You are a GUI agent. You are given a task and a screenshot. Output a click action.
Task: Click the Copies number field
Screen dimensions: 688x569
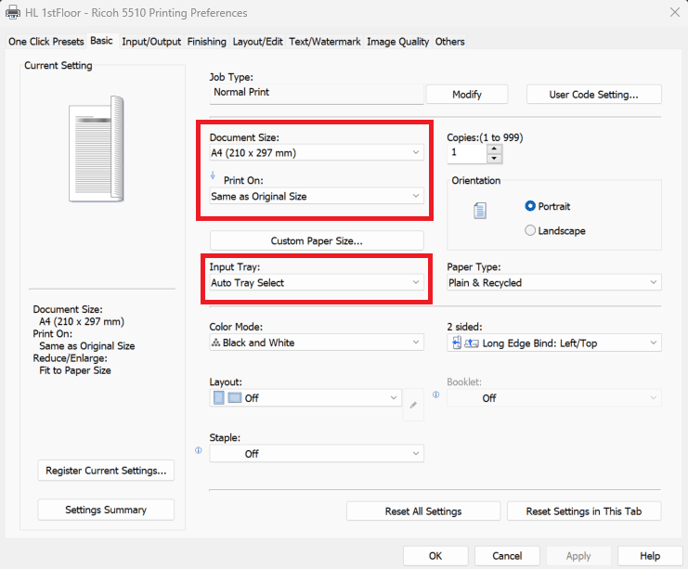(467, 154)
